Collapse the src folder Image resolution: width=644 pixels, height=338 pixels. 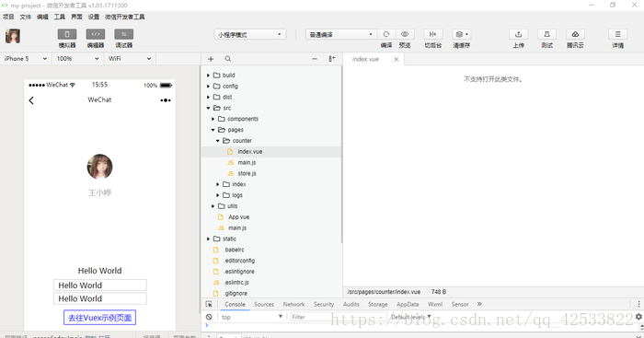pyautogui.click(x=208, y=108)
